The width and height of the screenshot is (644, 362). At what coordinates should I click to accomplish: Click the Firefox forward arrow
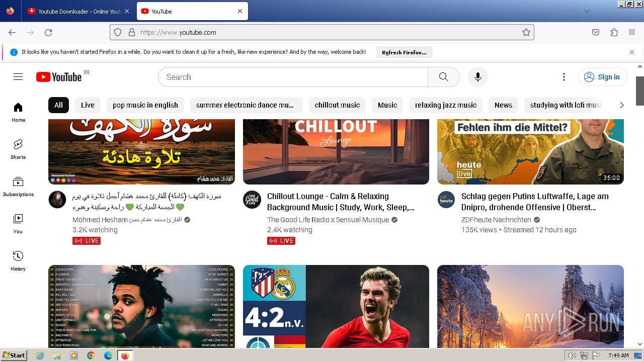pos(30,32)
